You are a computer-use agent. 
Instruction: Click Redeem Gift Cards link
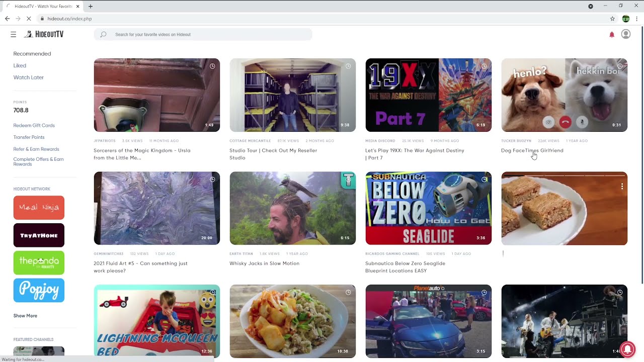[x=34, y=125]
